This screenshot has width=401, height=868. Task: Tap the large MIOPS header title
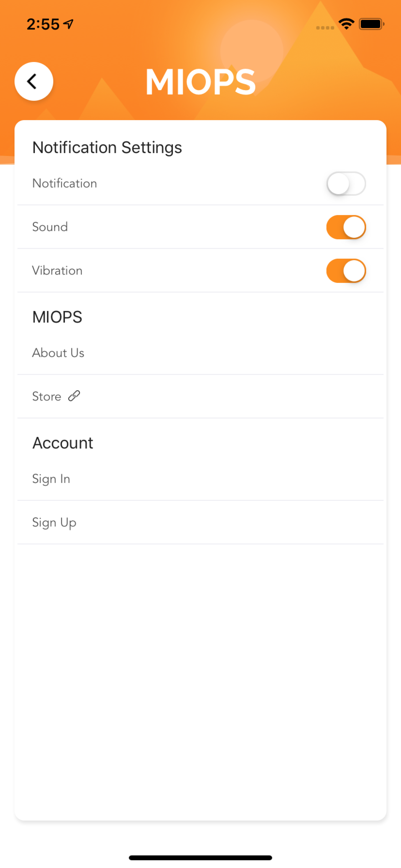(x=200, y=82)
